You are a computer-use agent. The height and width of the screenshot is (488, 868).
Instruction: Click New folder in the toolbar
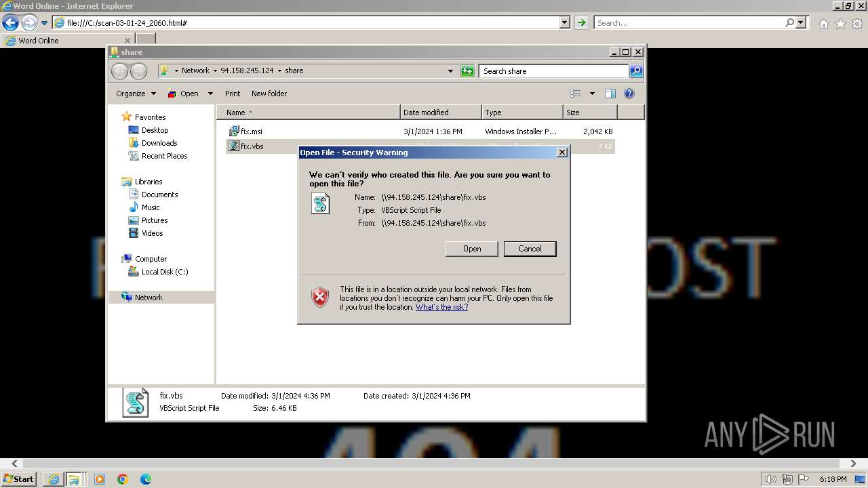coord(269,94)
